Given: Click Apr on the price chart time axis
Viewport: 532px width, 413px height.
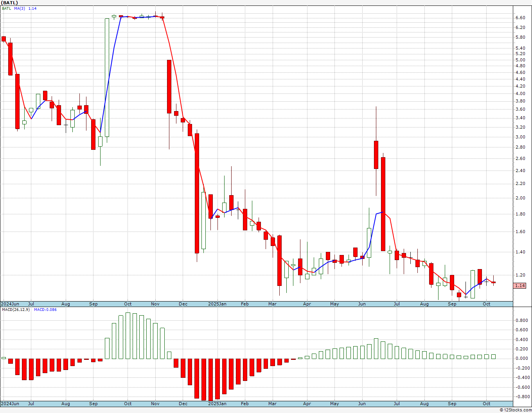Looking at the screenshot, I should (307, 304).
